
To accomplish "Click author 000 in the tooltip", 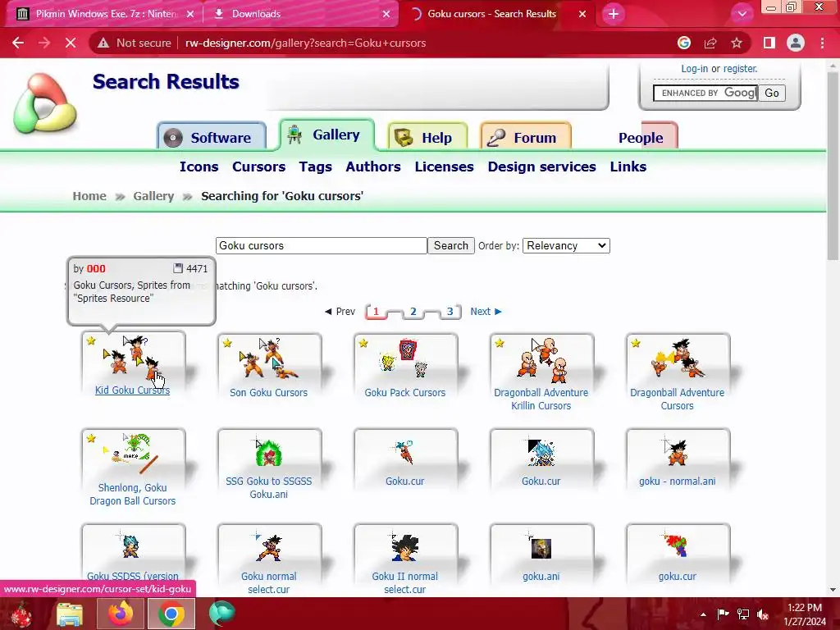I will click(x=97, y=268).
